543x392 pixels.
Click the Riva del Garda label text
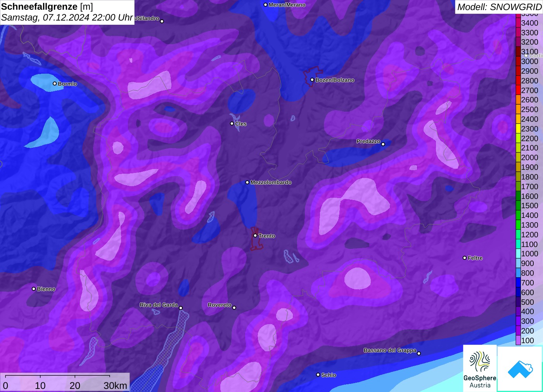coord(159,305)
